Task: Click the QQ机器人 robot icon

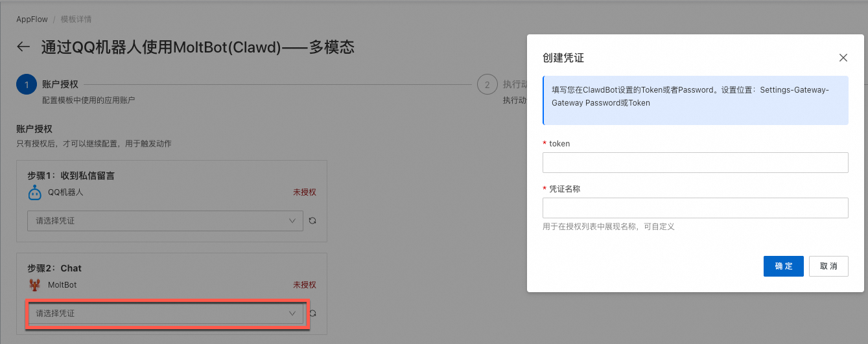Action: (35, 192)
